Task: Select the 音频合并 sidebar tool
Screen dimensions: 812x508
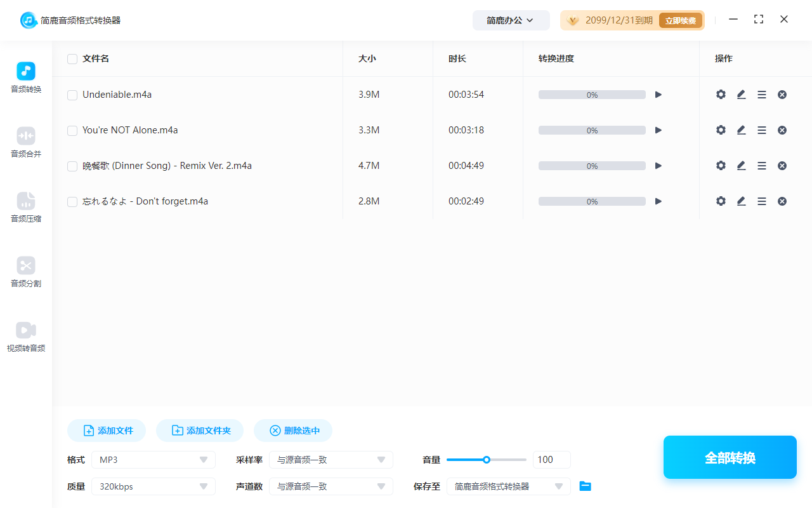Action: [x=25, y=142]
